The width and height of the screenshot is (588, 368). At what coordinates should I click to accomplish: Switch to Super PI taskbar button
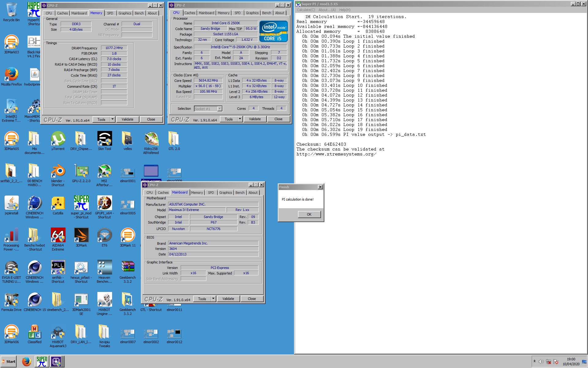[42, 362]
